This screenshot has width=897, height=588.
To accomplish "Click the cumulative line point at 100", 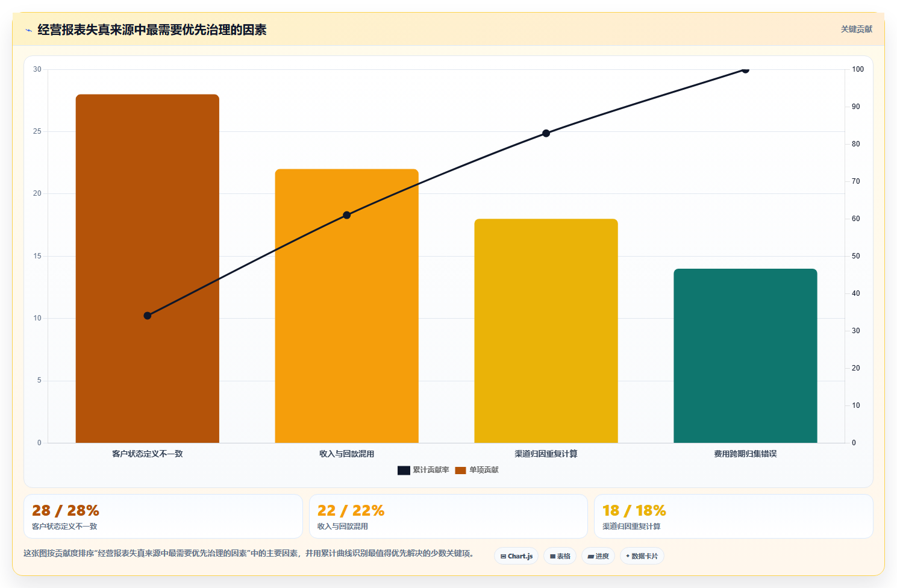I will pos(745,70).
